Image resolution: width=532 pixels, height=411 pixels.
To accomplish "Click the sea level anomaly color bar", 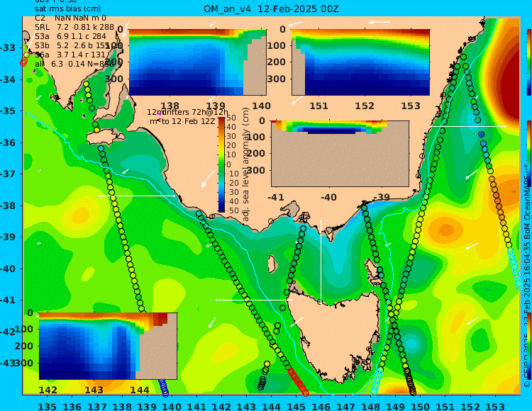I will click(221, 164).
